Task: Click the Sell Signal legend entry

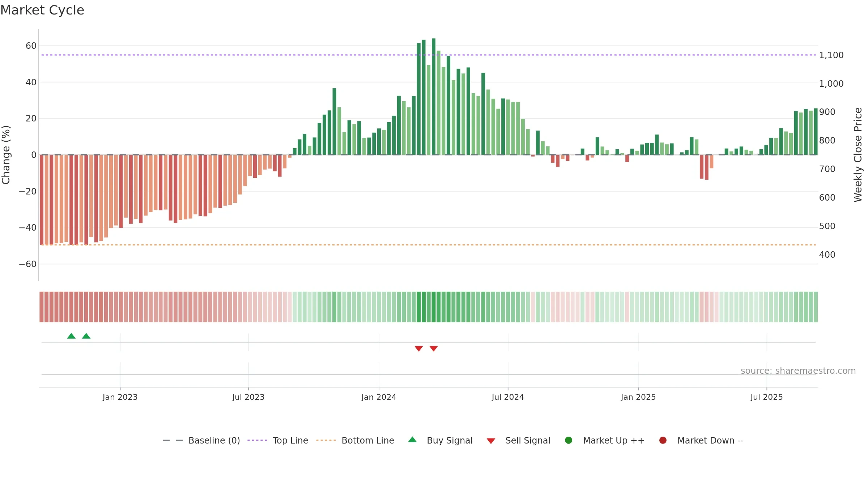Action: [x=518, y=440]
